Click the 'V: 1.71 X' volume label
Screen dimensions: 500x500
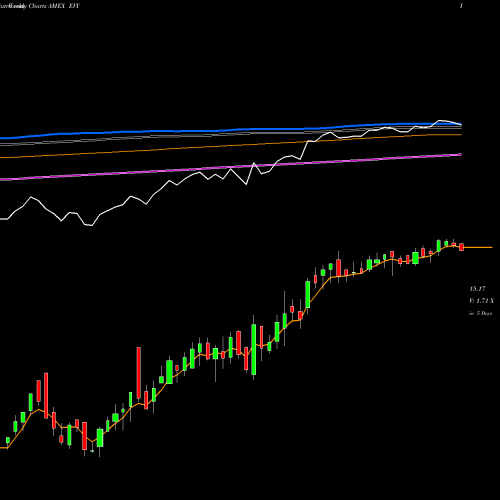pos(481,301)
